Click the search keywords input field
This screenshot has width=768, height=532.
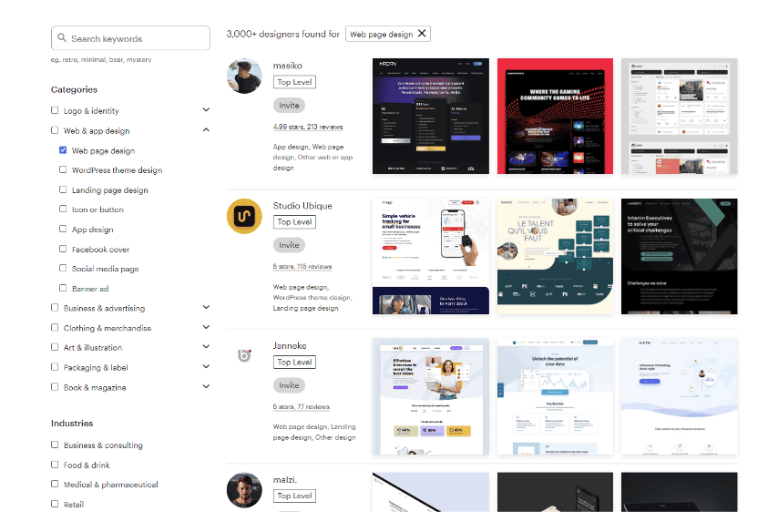click(x=130, y=38)
